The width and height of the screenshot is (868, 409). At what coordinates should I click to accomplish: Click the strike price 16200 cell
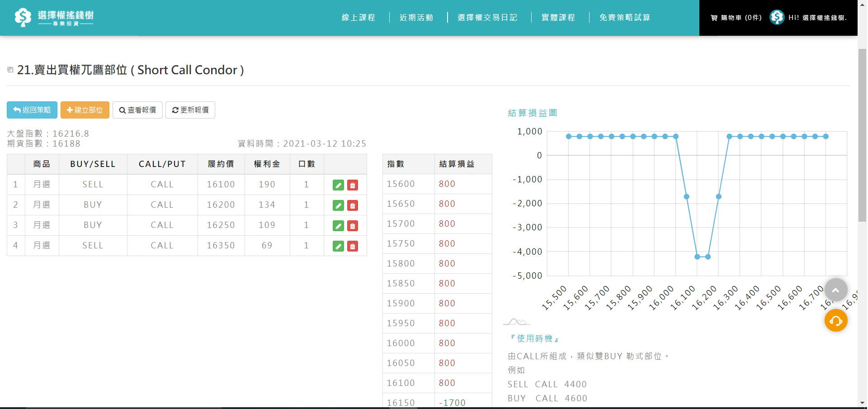(x=221, y=204)
